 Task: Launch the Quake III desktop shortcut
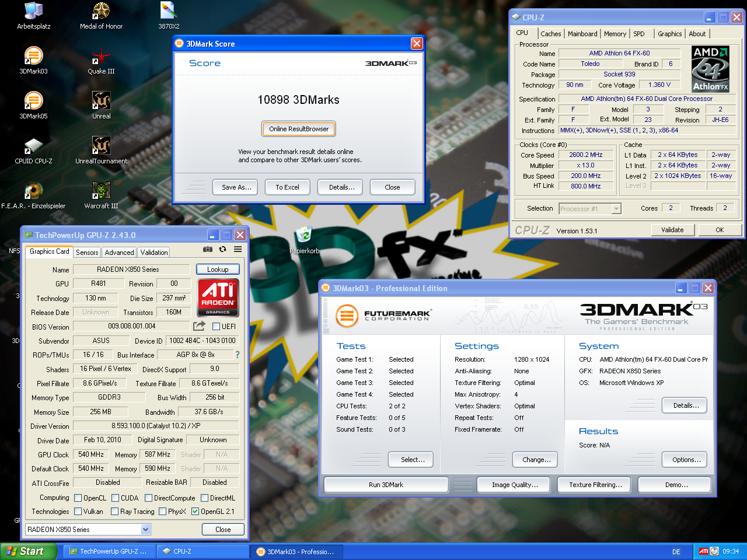[101, 61]
